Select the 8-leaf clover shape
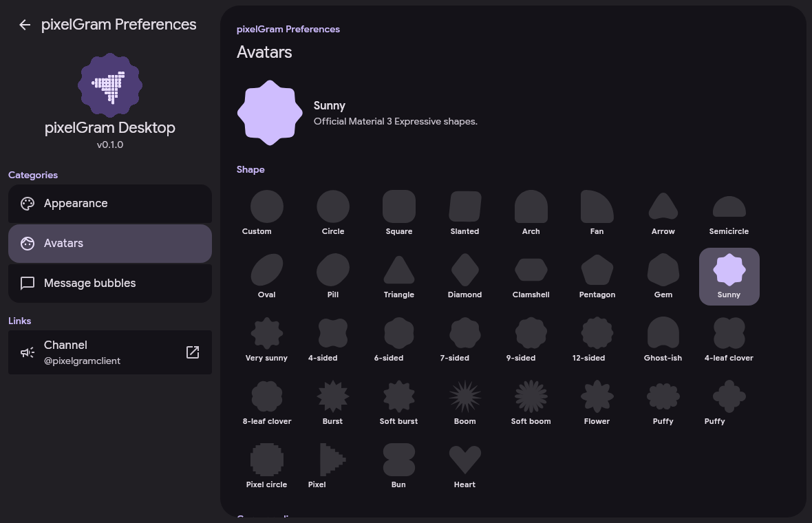This screenshot has height=523, width=812. (x=267, y=403)
